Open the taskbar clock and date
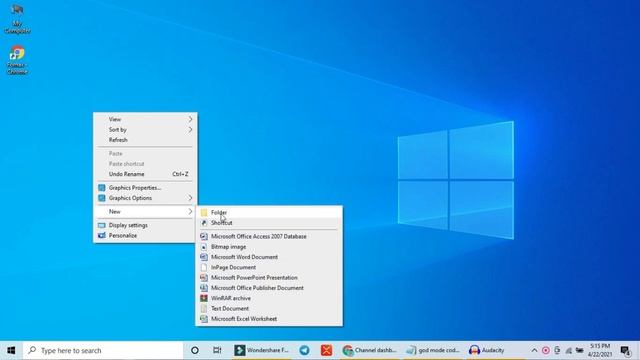Screen dimensions: 640x360 pyautogui.click(x=600, y=350)
